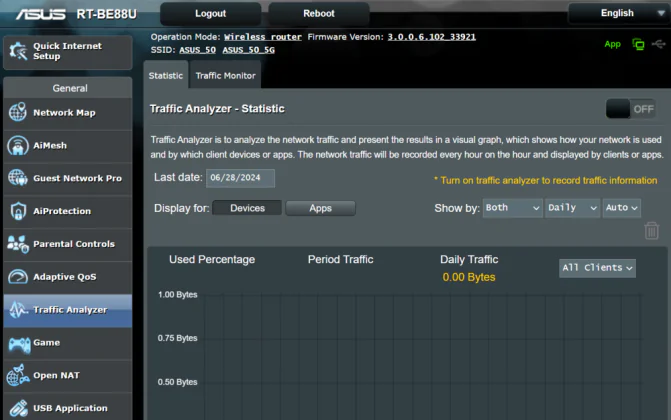Open the All Clients dropdown

point(597,268)
